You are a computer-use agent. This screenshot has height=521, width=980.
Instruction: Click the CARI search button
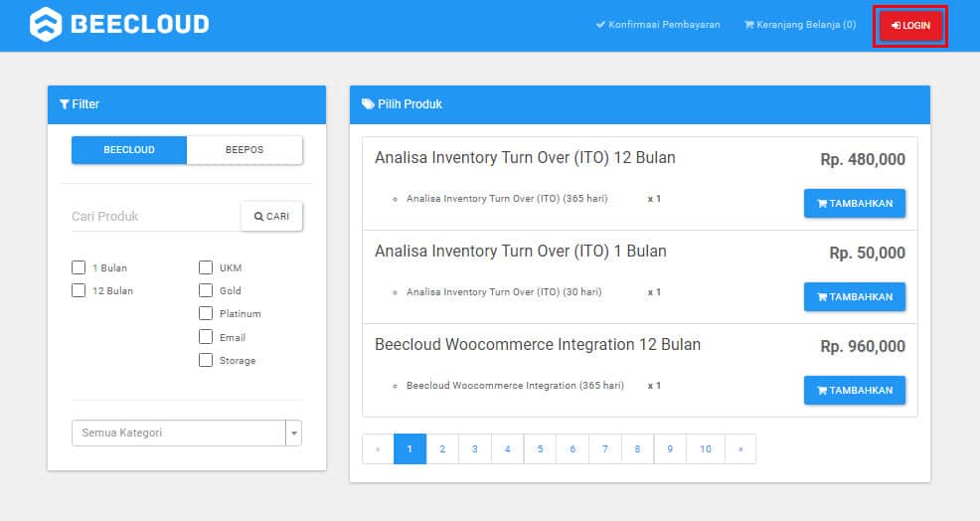click(272, 217)
